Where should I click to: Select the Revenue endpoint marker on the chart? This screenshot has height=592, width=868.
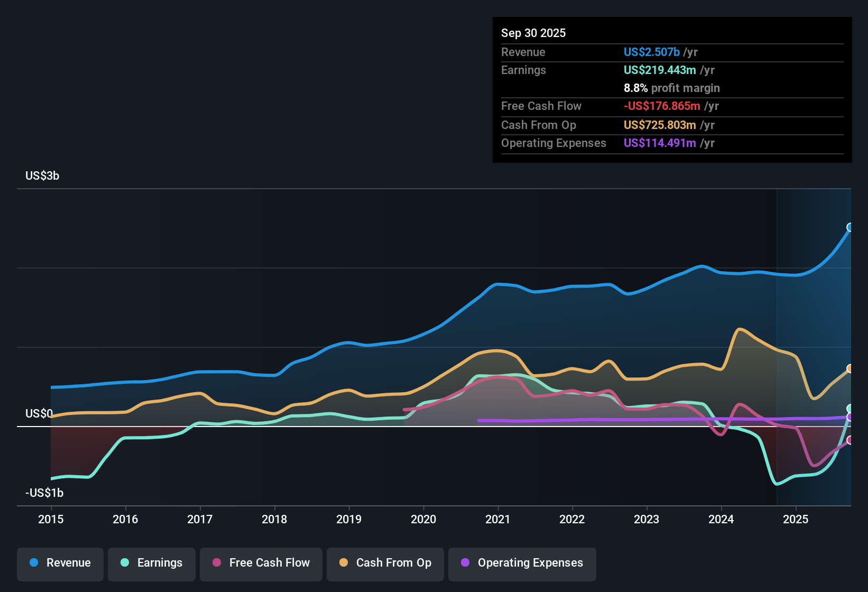(x=850, y=228)
